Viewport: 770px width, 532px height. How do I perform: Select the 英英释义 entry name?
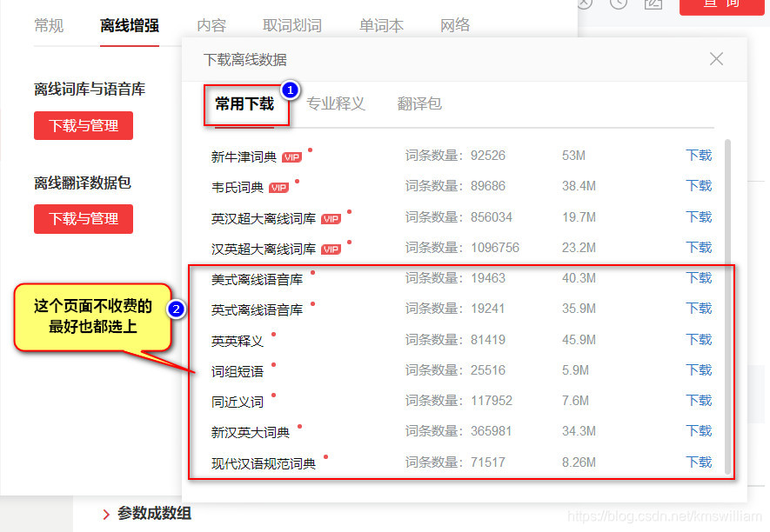pyautogui.click(x=238, y=341)
